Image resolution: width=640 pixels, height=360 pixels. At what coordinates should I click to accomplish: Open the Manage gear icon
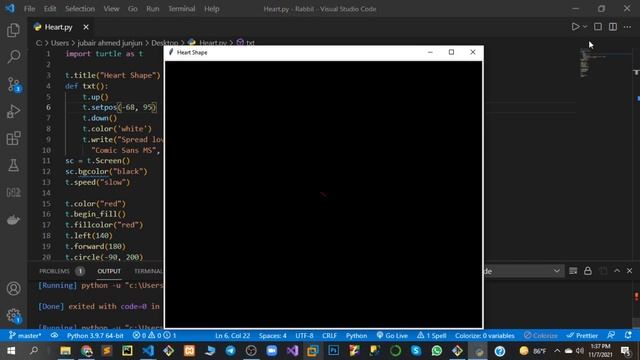click(x=13, y=315)
